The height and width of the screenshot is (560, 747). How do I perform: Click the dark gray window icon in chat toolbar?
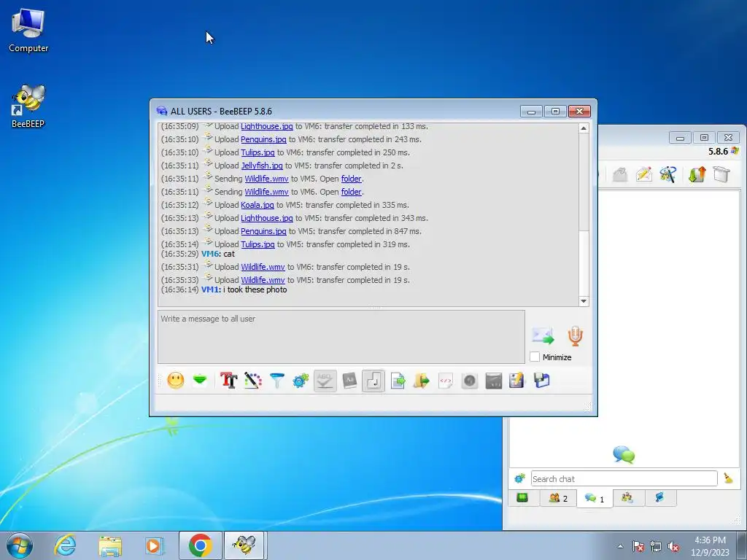click(494, 381)
